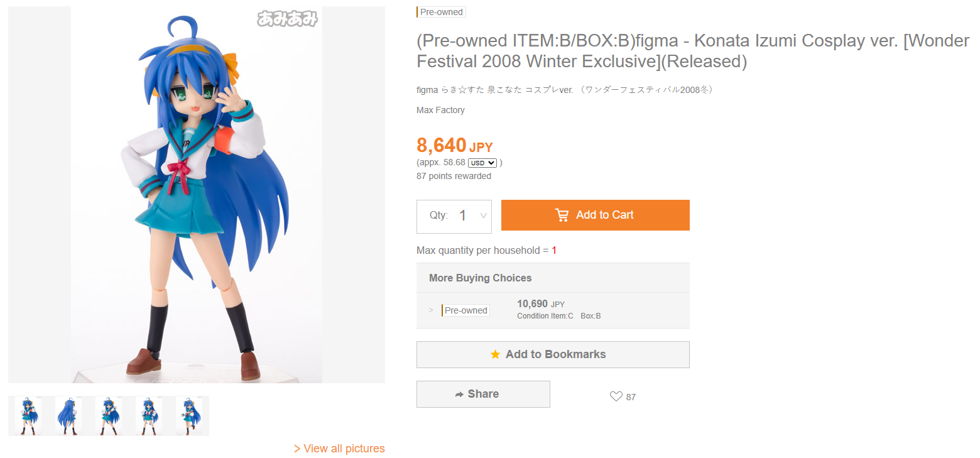980x458 pixels.
Task: Open the View all pictures link
Action: [339, 449]
